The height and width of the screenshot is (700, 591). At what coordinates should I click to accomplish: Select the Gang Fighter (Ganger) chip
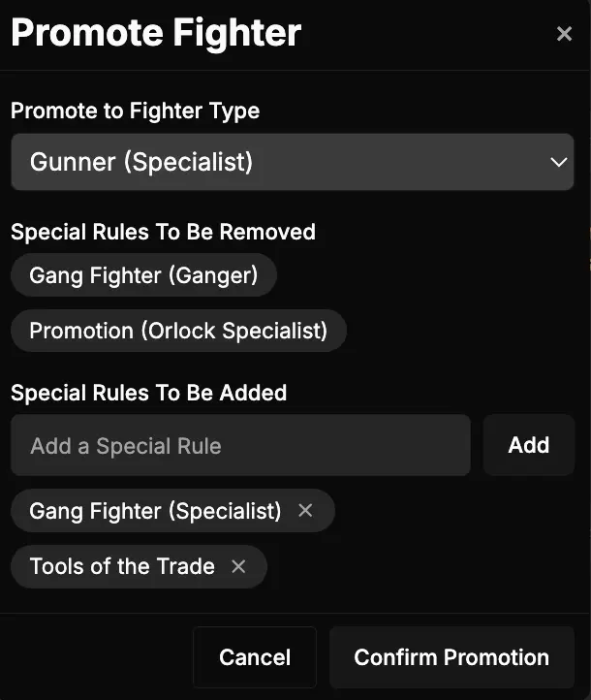tap(143, 275)
